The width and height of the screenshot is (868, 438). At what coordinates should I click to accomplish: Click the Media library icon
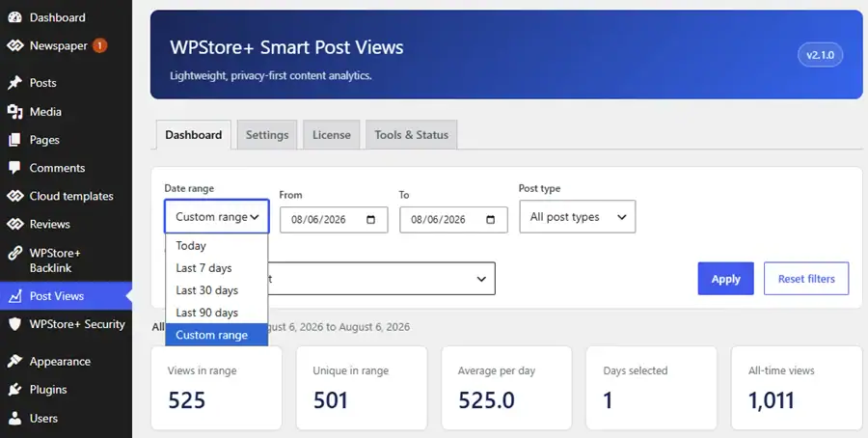[x=14, y=111]
